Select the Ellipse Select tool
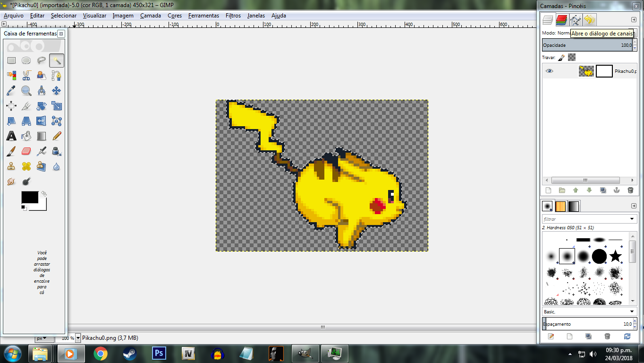Image resolution: width=644 pixels, height=363 pixels. [26, 60]
